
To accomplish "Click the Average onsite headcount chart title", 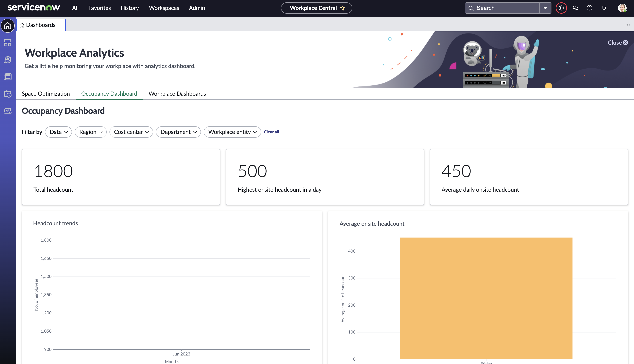I will [x=372, y=224].
